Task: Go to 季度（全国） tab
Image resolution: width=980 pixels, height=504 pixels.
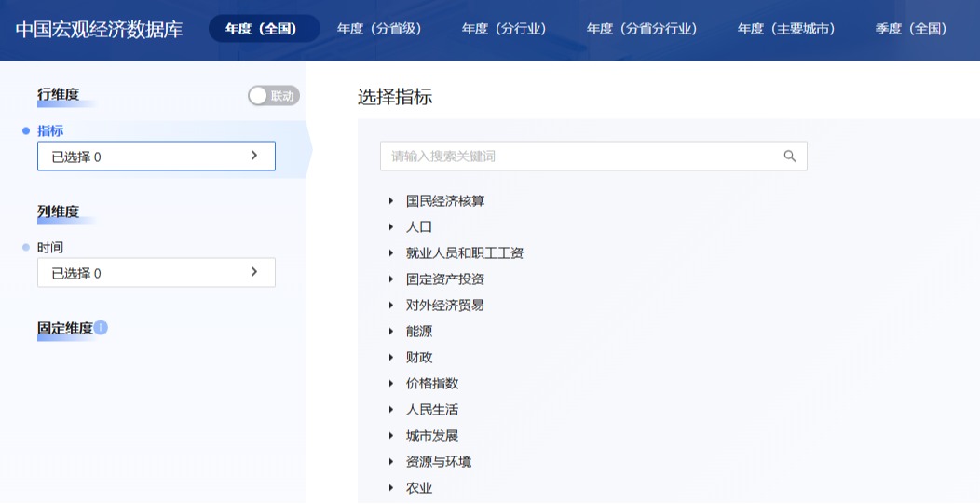Action: point(911,29)
